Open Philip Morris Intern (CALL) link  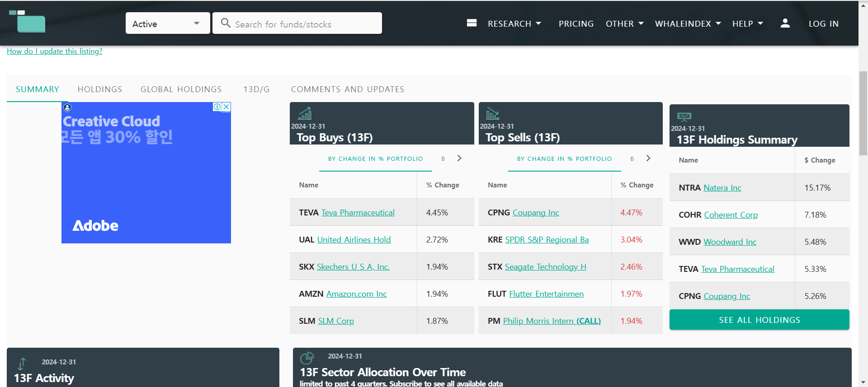pyautogui.click(x=552, y=321)
